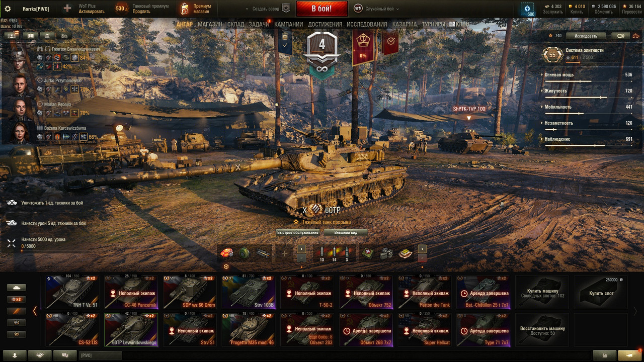This screenshot has height=362, width=644.
Task: Select the commander Гжегож Бженчишчикевич portrait
Action: (x=18, y=58)
